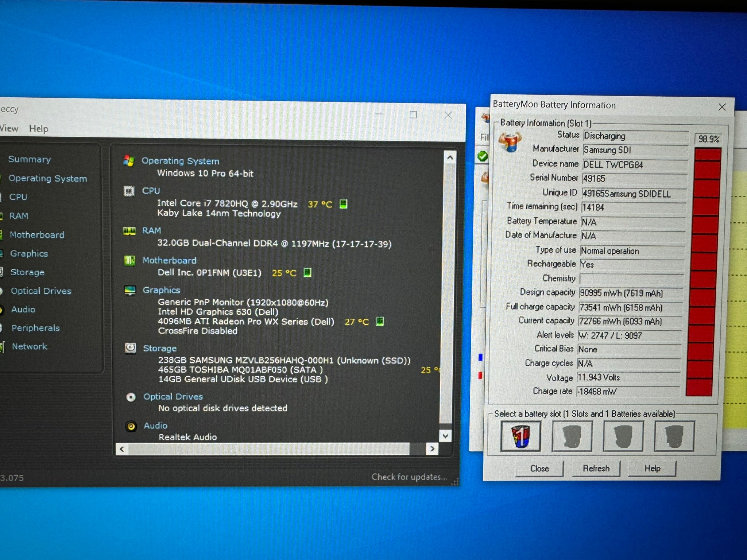Open Summary in Speccy sidebar
The height and width of the screenshot is (560, 747).
[30, 159]
